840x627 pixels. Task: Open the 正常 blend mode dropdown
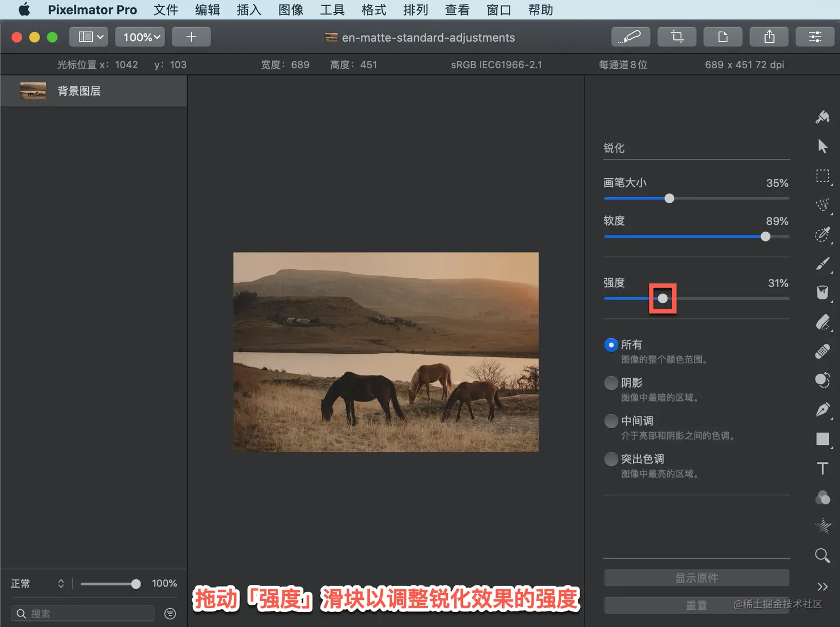coord(38,584)
